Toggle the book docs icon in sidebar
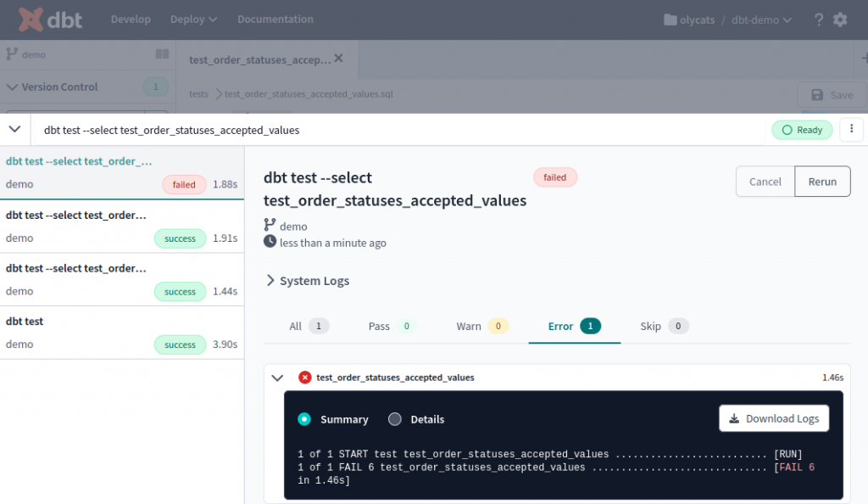The height and width of the screenshot is (504, 868). pyautogui.click(x=162, y=53)
